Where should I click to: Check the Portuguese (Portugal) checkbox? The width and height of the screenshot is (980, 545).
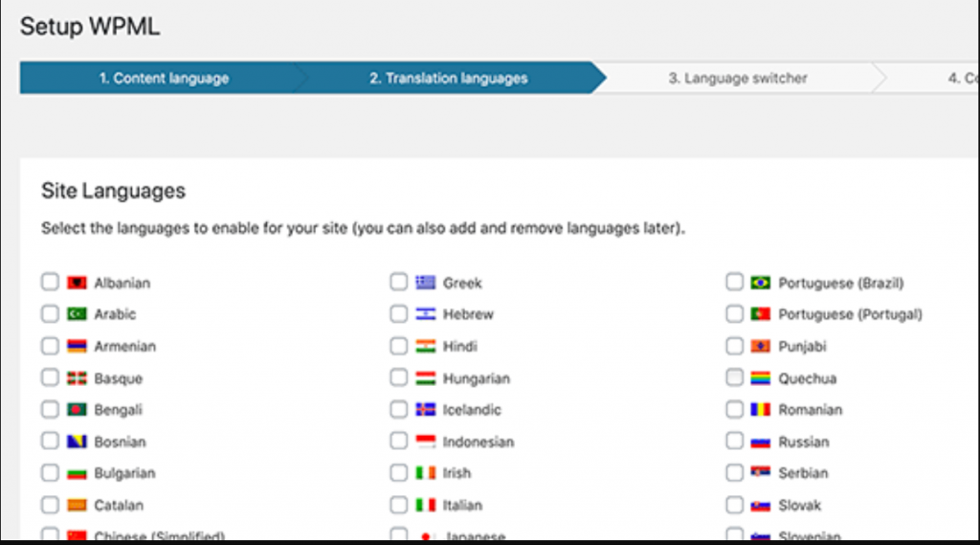[734, 313]
